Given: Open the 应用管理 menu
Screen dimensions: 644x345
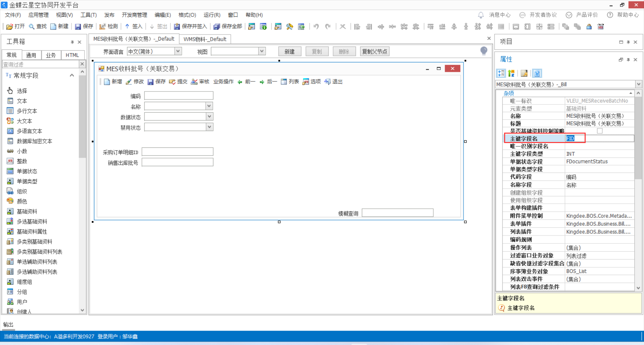Looking at the screenshot, I should [39, 15].
